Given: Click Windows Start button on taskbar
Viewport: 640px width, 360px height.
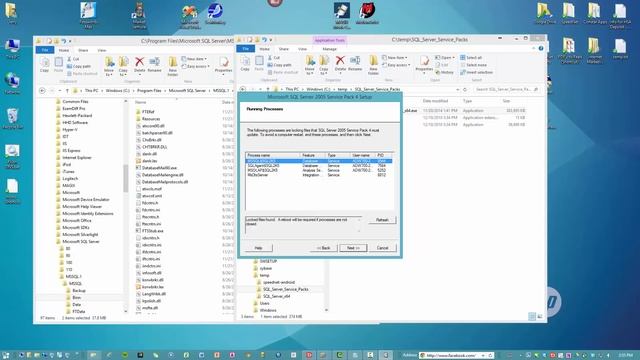Looking at the screenshot, I should coord(6,356).
